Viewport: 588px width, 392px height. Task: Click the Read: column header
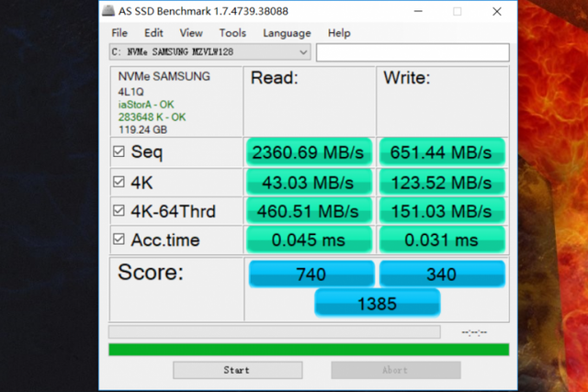tap(274, 78)
